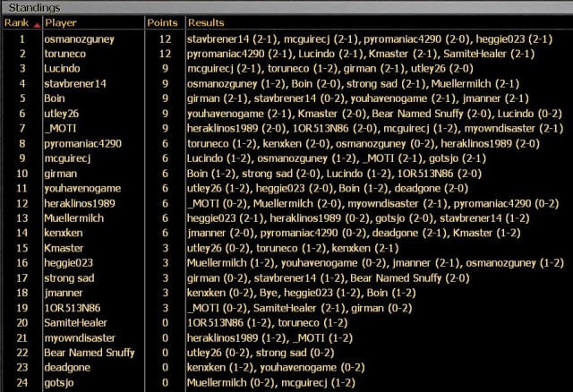
Task: Click the results starting 'jmanner (2-0), pyromaniac4290'
Action: pyautogui.click(x=354, y=233)
